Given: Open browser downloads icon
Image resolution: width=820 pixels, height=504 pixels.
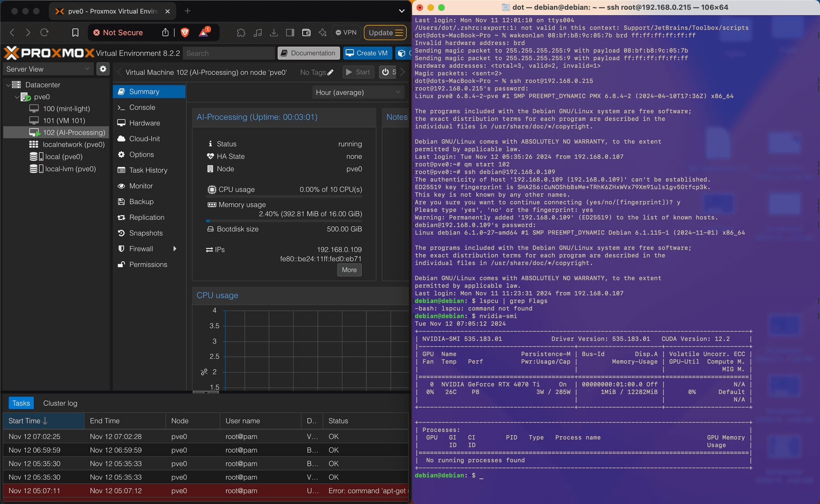Looking at the screenshot, I should (274, 32).
